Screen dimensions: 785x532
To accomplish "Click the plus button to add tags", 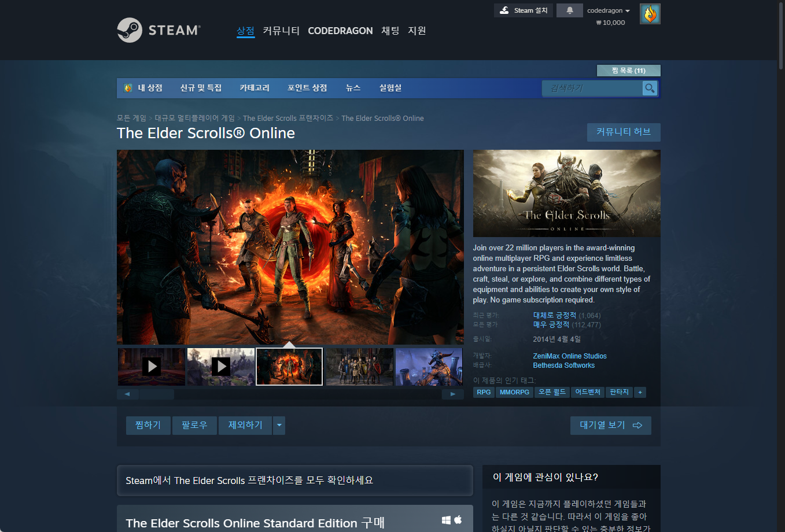I will tap(640, 392).
